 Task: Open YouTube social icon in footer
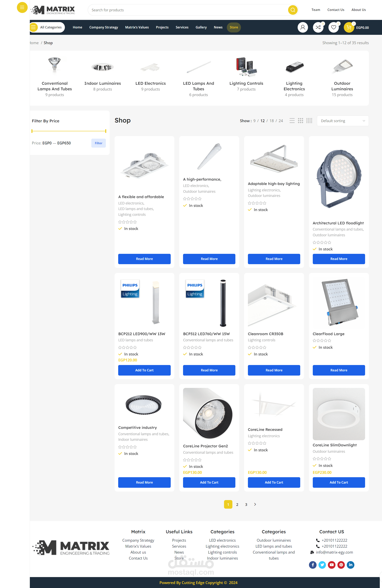coord(332,565)
